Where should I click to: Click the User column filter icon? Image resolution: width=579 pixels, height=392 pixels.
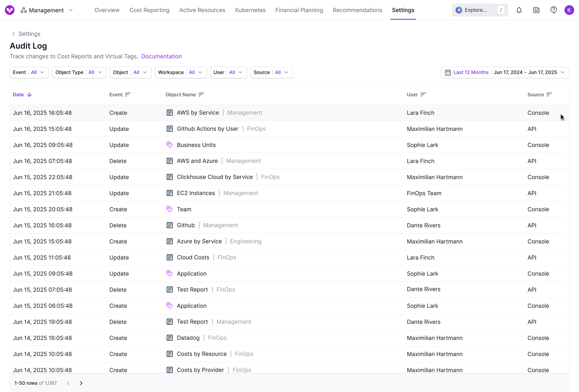point(423,95)
